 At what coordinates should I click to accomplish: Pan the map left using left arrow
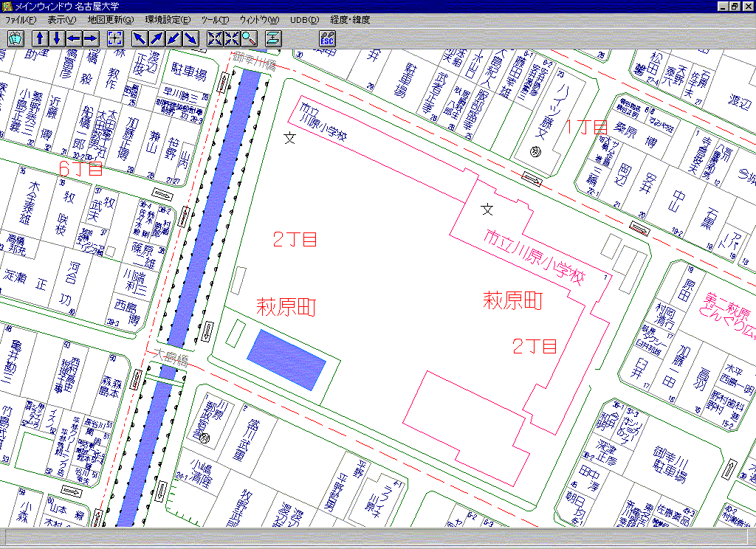(74, 38)
